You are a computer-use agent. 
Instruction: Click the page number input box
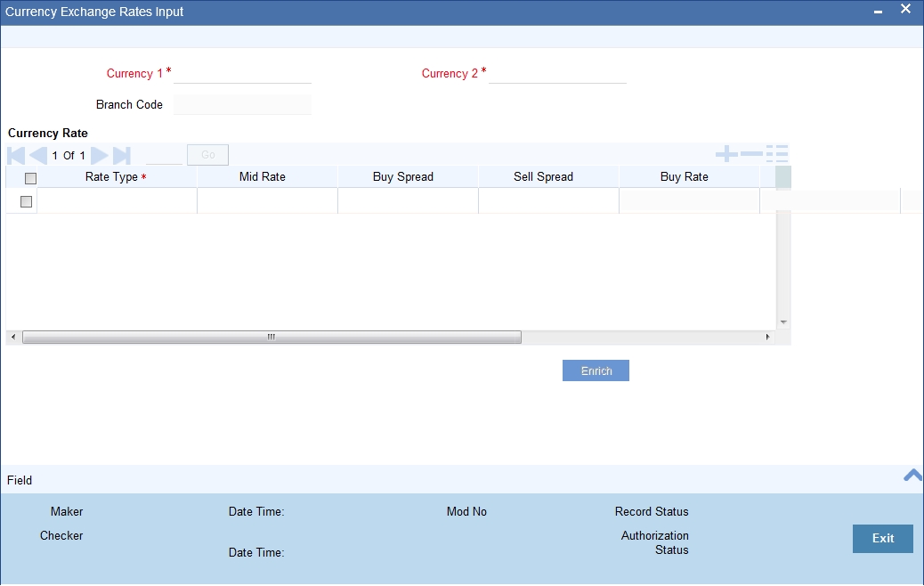[x=165, y=156]
